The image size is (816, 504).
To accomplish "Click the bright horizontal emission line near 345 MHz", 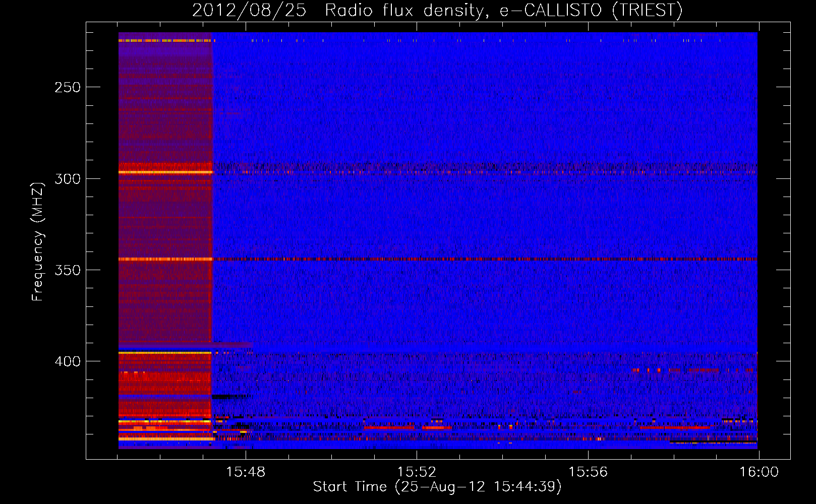I will point(438,259).
